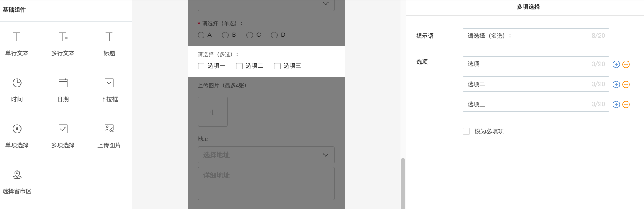644x209 pixels.
Task: Check the 选项二 checkbox in preview
Action: pyautogui.click(x=239, y=66)
